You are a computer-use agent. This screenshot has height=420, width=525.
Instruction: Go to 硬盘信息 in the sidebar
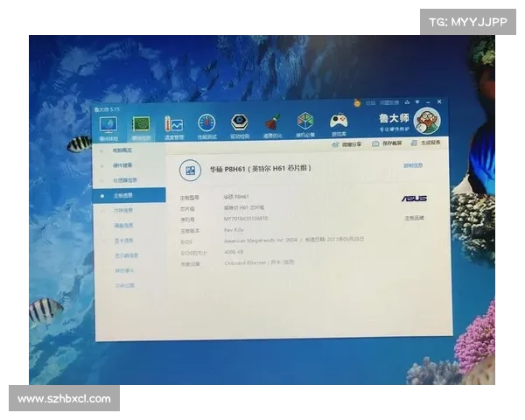123,225
